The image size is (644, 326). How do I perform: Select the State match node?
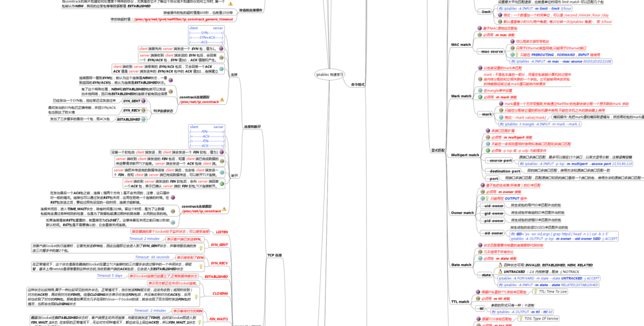coord(461,265)
